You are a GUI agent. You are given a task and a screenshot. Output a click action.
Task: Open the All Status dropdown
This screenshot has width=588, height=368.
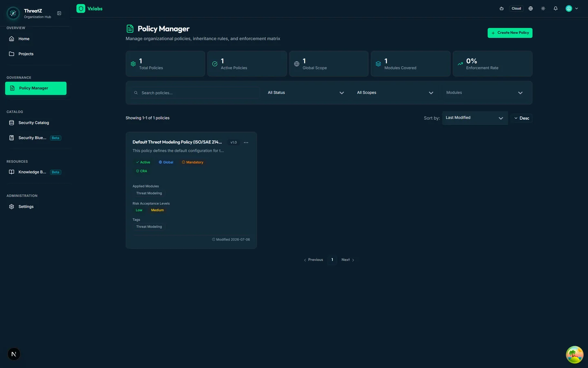pos(306,93)
